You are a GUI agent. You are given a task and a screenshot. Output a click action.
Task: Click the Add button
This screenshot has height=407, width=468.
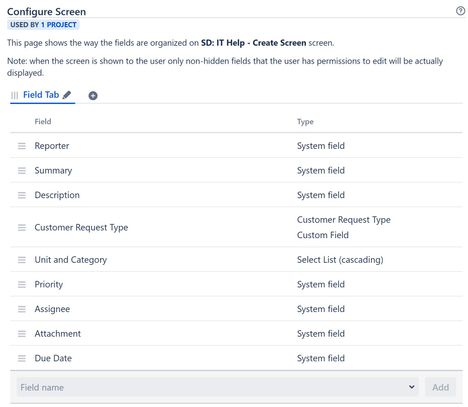[x=440, y=387]
